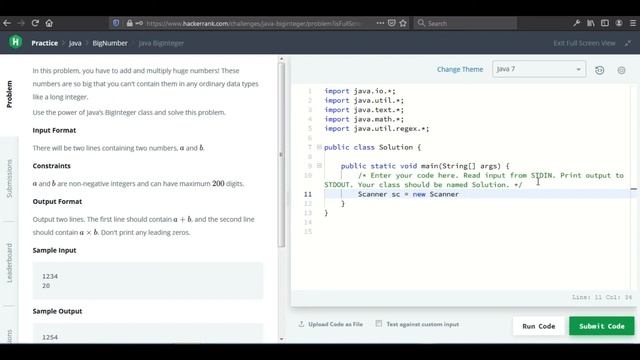Click the wrench developer tools icon
The width and height of the screenshot is (640, 360).
click(x=576, y=23)
